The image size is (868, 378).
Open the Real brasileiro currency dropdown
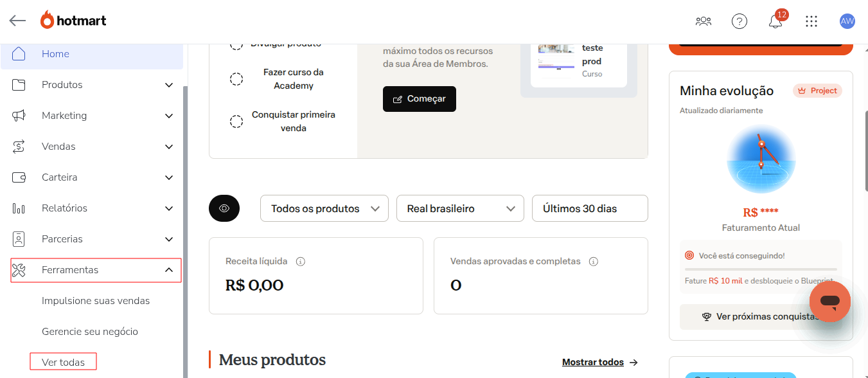tap(461, 208)
